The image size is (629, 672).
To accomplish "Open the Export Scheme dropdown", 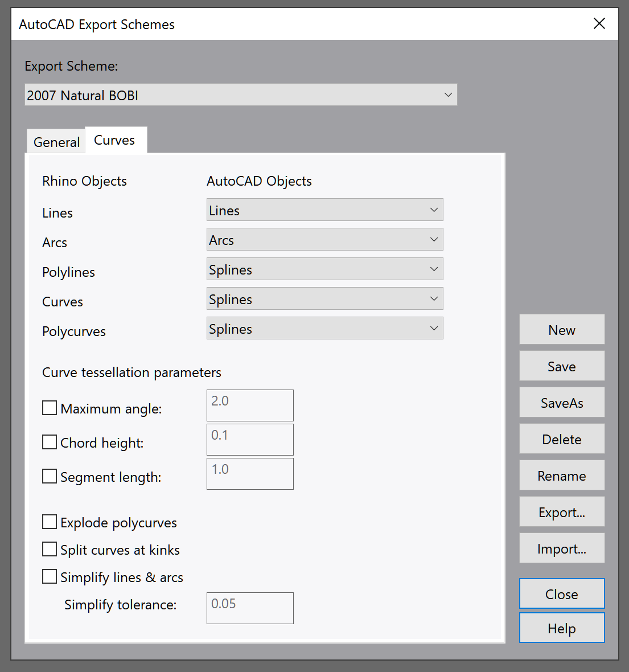I will pos(241,95).
